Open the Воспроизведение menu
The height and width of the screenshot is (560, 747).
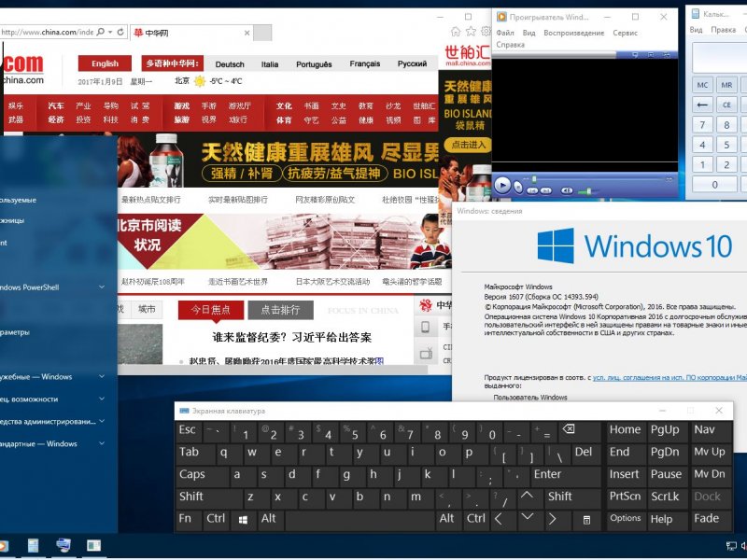[x=573, y=33]
